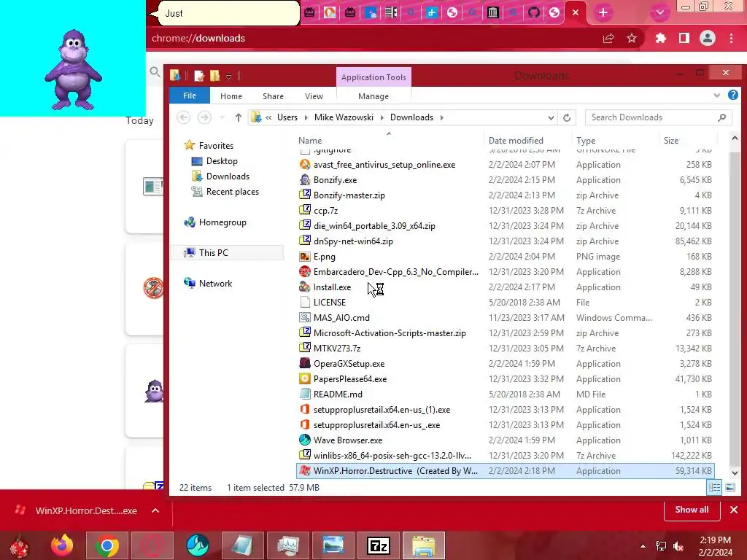Open Firefox from taskbar
Image resolution: width=747 pixels, height=560 pixels.
[x=62, y=545]
